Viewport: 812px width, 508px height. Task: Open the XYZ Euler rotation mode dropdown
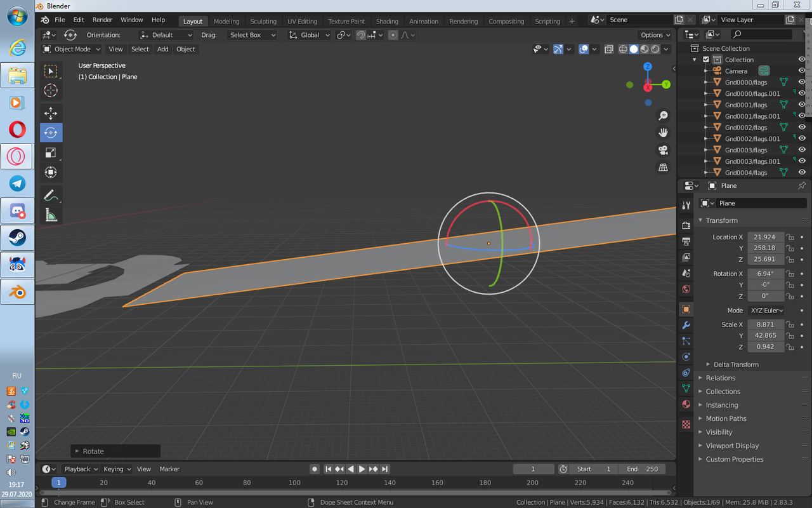(x=766, y=311)
